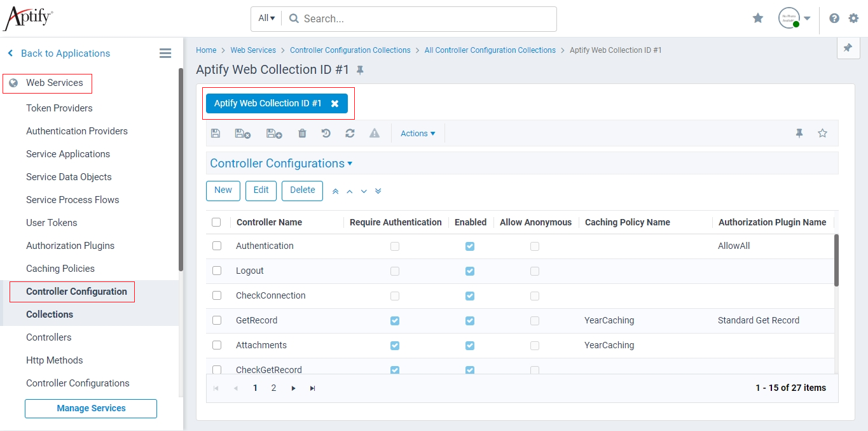868x431 pixels.
Task: Open Caching Policies in sidebar
Action: click(60, 269)
